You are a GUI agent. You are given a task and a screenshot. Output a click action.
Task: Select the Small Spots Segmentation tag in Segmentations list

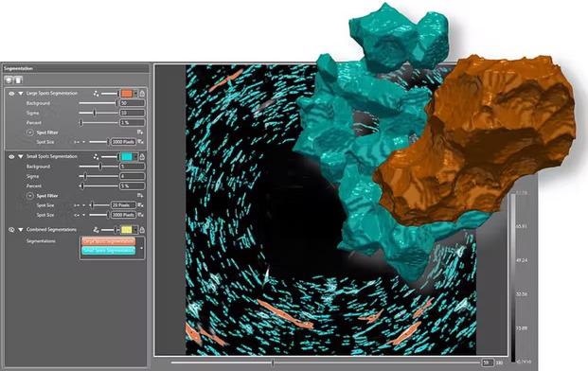108,251
